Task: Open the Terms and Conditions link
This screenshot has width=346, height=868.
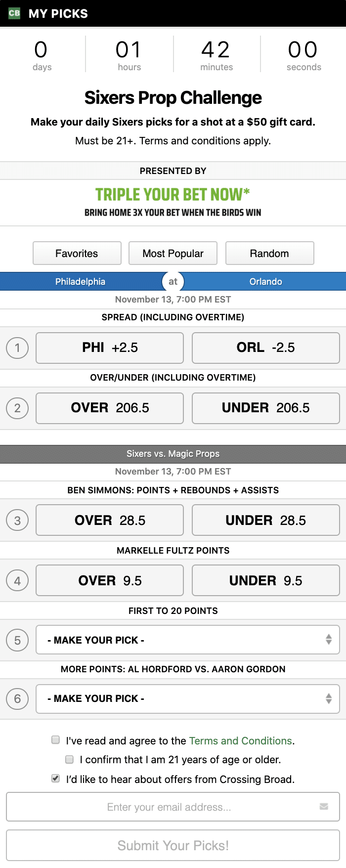Action: click(241, 741)
